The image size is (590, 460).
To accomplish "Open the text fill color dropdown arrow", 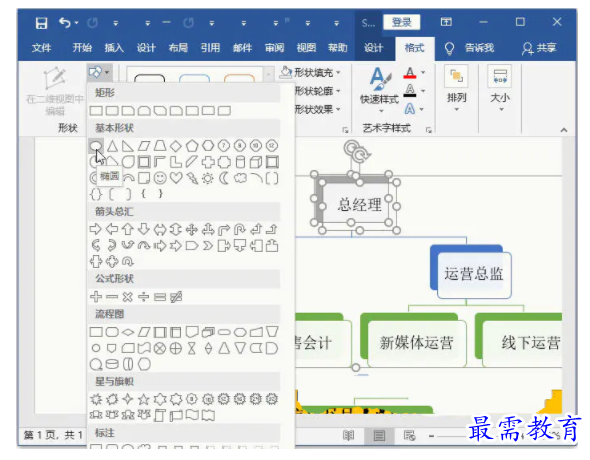I will click(423, 72).
